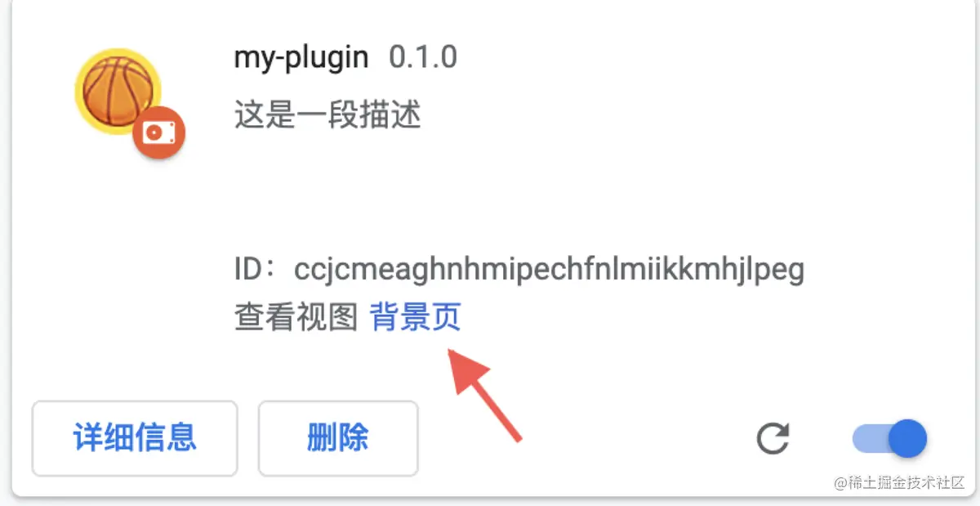The width and height of the screenshot is (980, 506).
Task: Click the empty area below the description
Action: (x=490, y=192)
